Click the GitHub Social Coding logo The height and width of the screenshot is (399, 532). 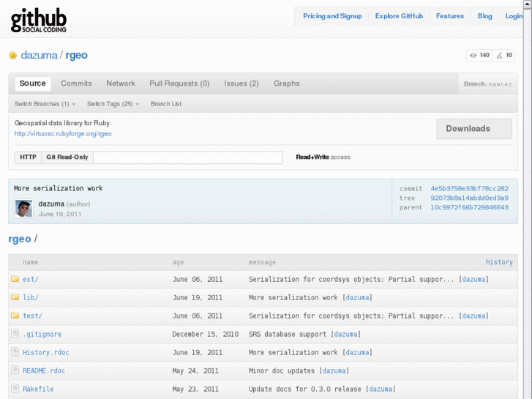tap(38, 20)
